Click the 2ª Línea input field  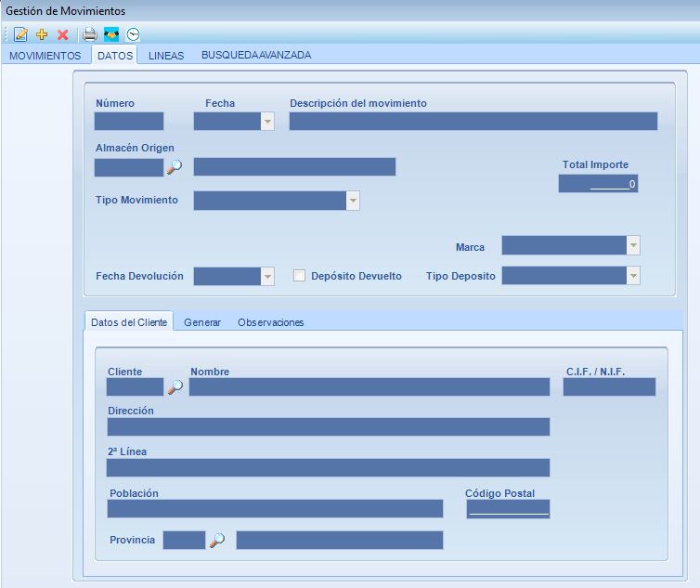point(328,467)
